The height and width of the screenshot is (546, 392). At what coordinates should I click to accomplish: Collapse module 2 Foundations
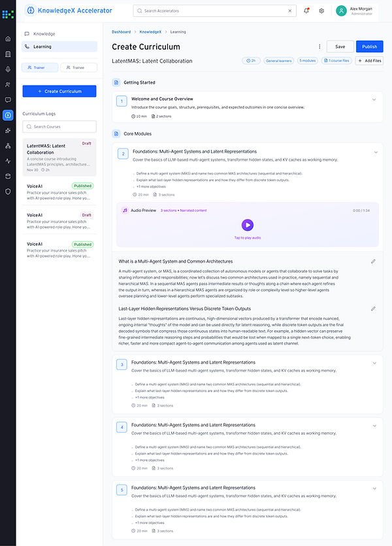pyautogui.click(x=376, y=152)
